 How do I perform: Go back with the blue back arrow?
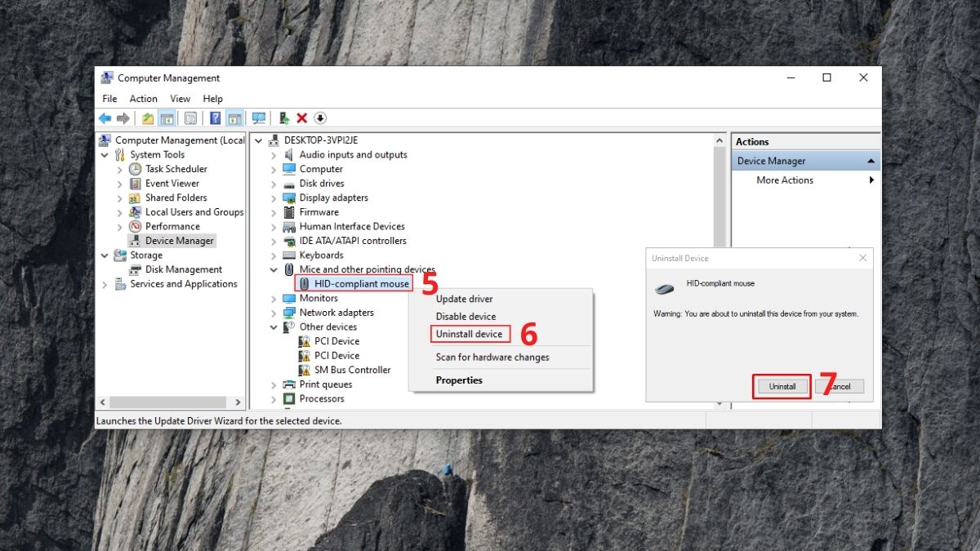(x=105, y=118)
